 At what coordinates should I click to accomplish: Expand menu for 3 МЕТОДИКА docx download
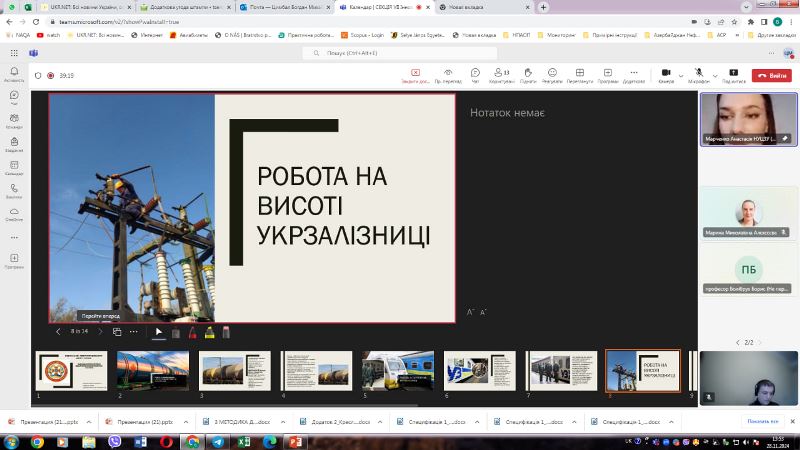[283, 422]
